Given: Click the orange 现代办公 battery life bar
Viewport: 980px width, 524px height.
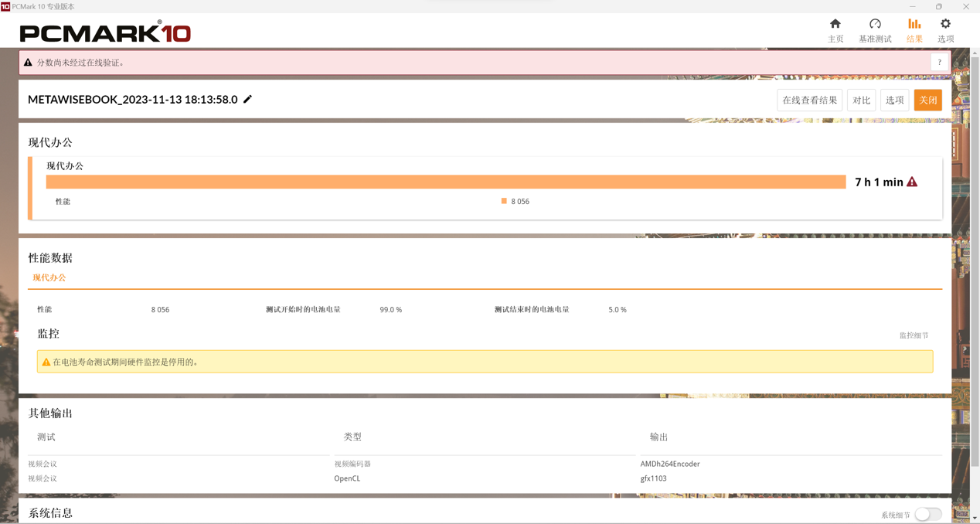Looking at the screenshot, I should (446, 182).
